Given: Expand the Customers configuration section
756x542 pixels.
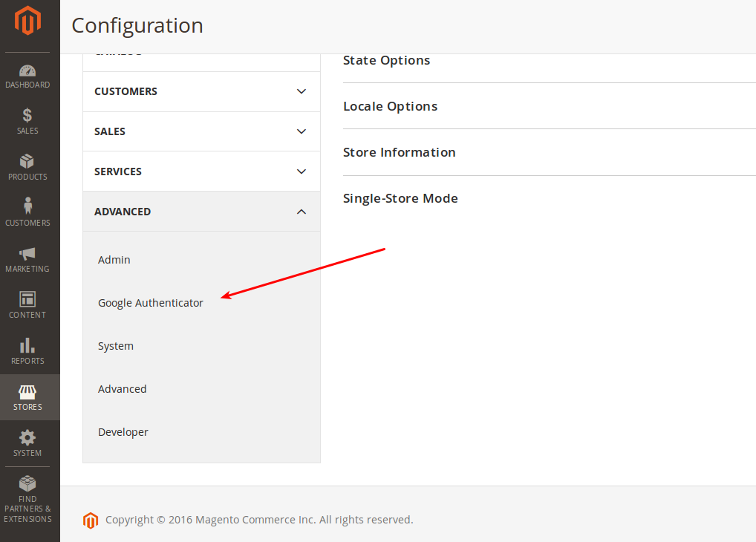Looking at the screenshot, I should pyautogui.click(x=201, y=91).
